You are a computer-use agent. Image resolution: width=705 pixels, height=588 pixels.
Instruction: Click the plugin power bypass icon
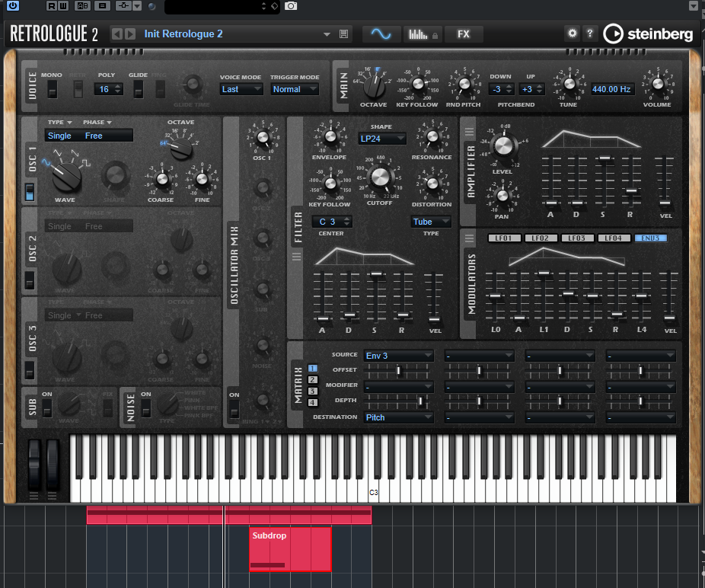(x=13, y=5)
